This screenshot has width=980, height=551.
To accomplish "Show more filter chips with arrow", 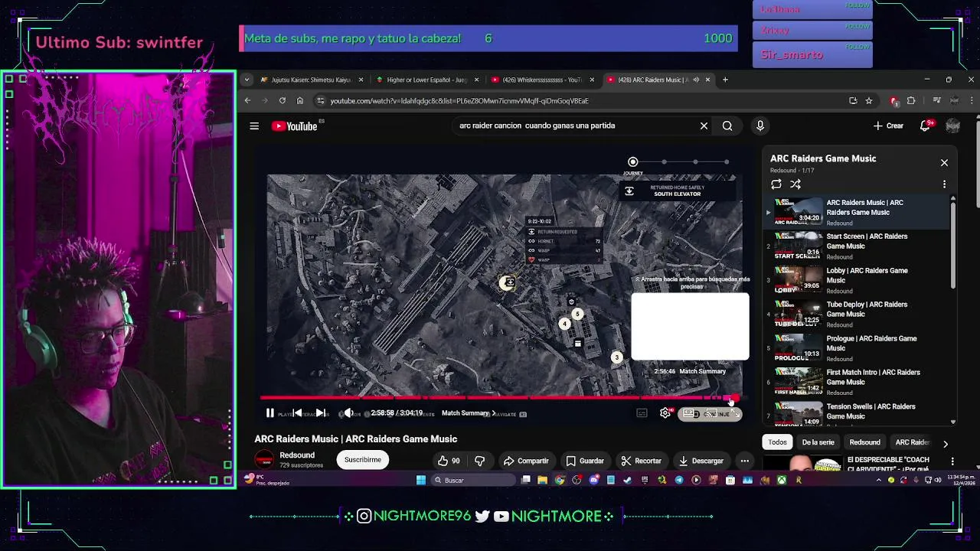I will (x=945, y=443).
